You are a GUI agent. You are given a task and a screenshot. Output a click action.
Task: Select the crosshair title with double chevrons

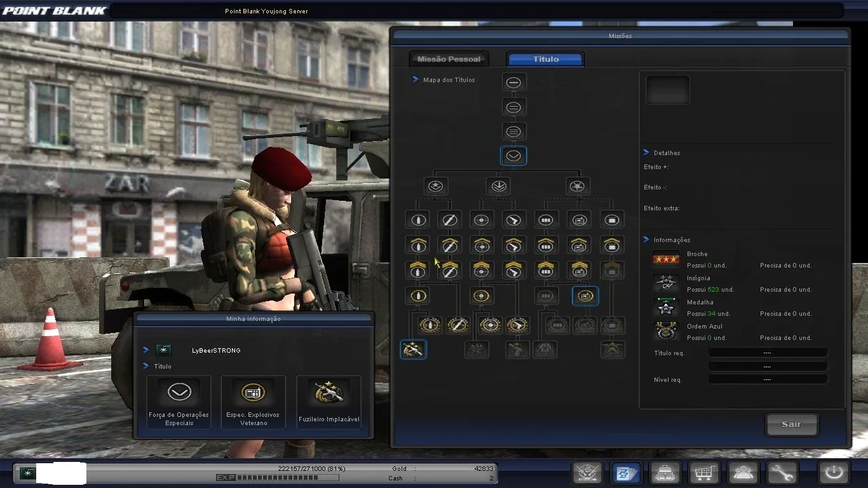point(482,270)
